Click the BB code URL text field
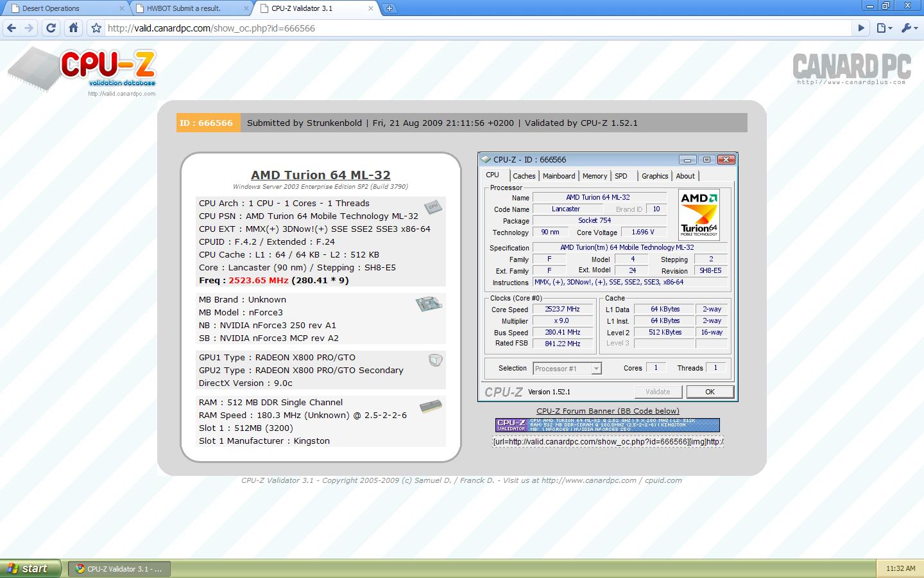The width and height of the screenshot is (924, 578). tap(608, 441)
